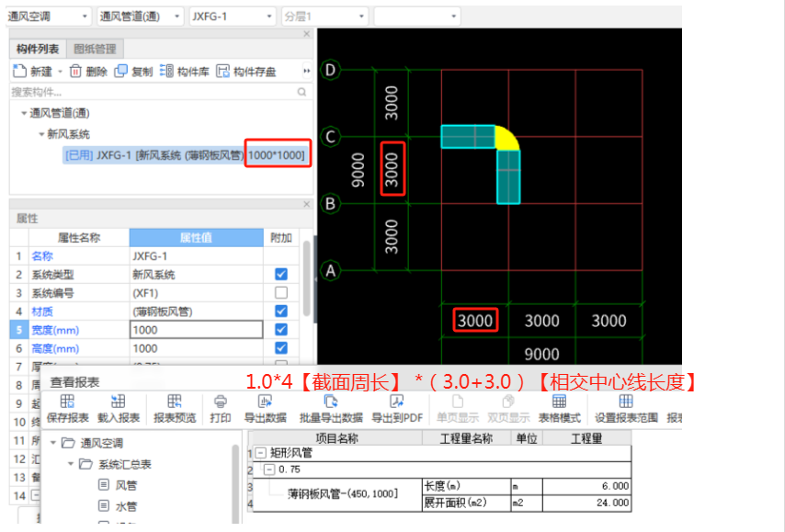Screen dimensions: 785x532
Task: Click the 展开面积(m2) value 24.000
Action: click(586, 503)
